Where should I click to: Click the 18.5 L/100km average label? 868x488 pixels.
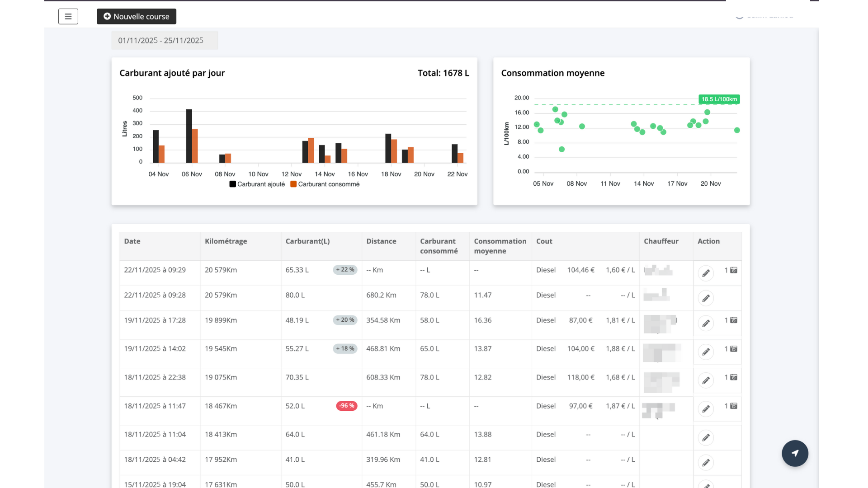(x=719, y=99)
